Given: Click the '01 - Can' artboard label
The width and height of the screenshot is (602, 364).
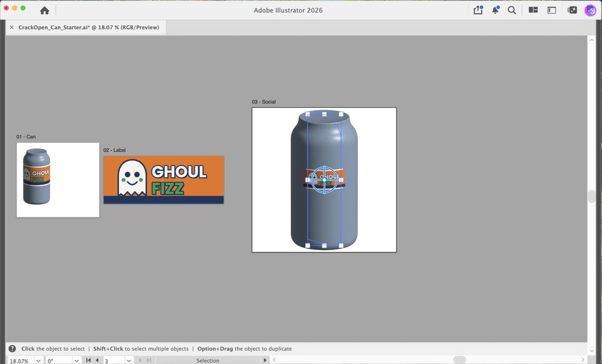Looking at the screenshot, I should (x=26, y=137).
